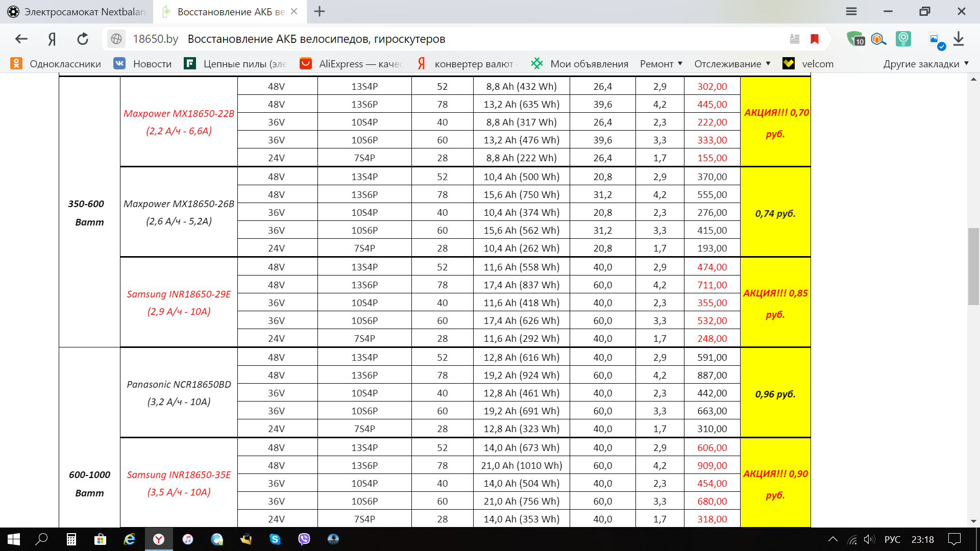Click the page vertical scrollbar thumb
The image size is (980, 551).
coord(973,266)
